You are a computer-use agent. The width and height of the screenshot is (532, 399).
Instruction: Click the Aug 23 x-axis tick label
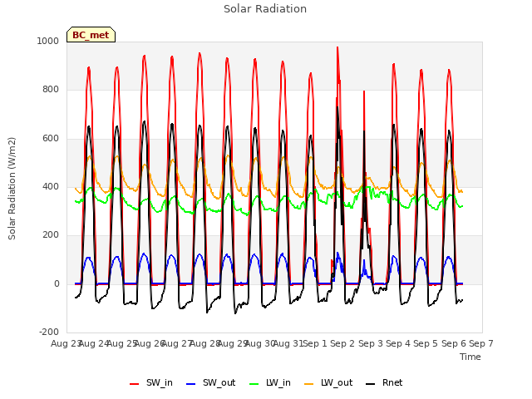click(x=66, y=343)
